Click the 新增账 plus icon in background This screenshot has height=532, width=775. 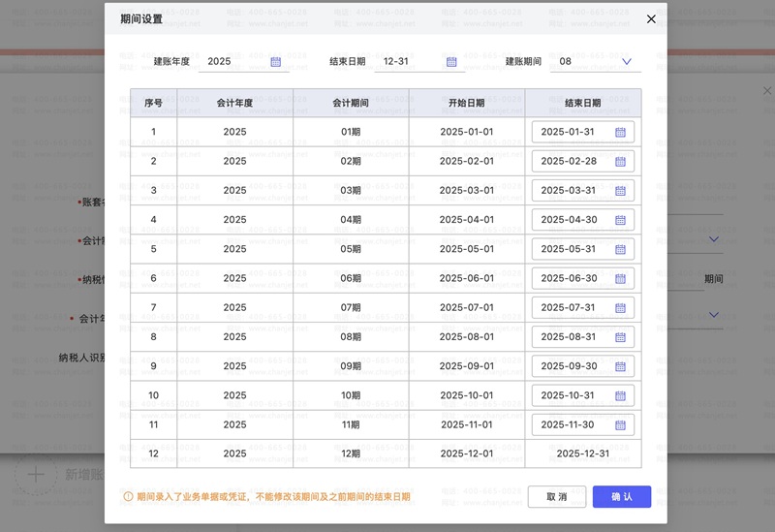[36, 475]
